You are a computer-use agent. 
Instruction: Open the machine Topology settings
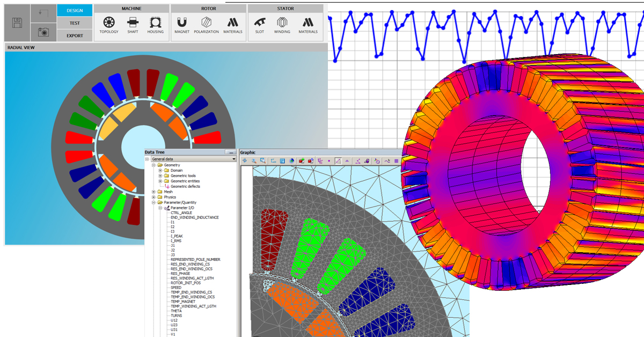tap(109, 25)
